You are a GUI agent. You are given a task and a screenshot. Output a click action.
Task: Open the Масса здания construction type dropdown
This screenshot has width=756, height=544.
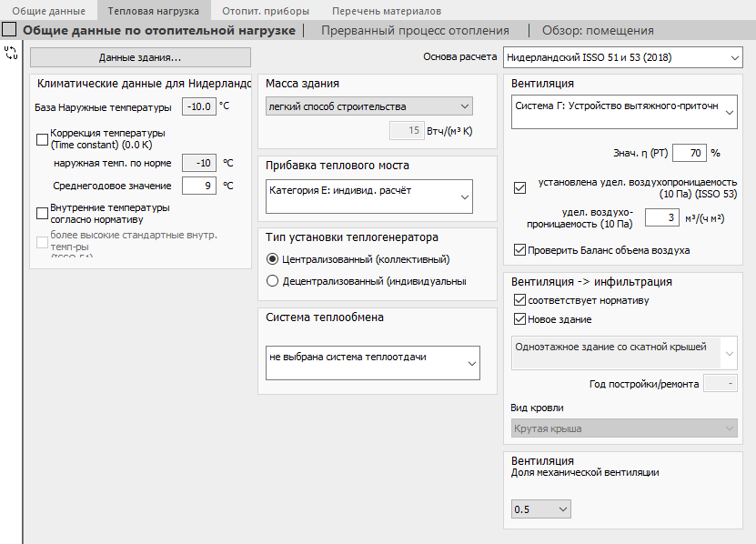[368, 106]
